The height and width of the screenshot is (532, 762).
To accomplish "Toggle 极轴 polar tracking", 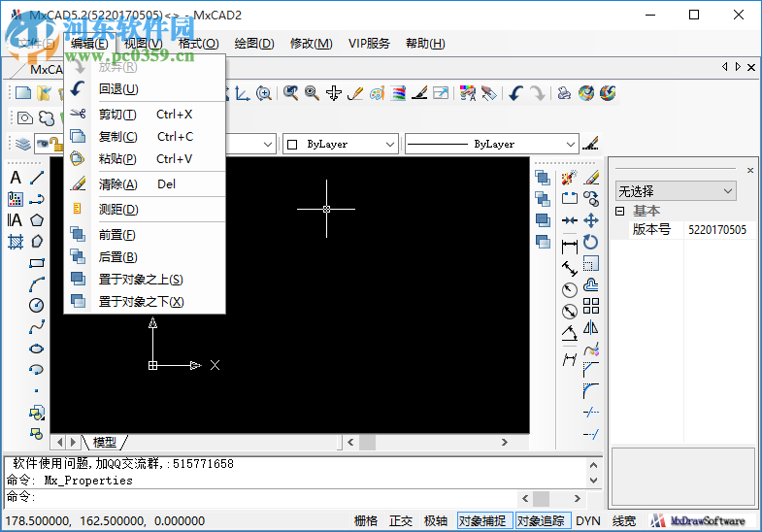I will tap(436, 520).
